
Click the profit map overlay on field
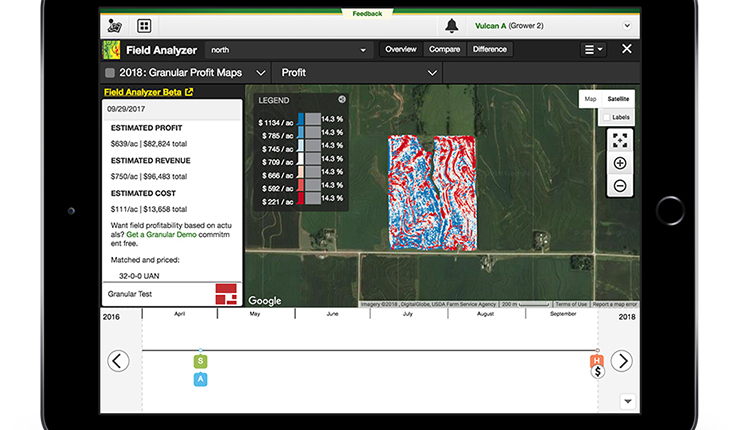432,193
